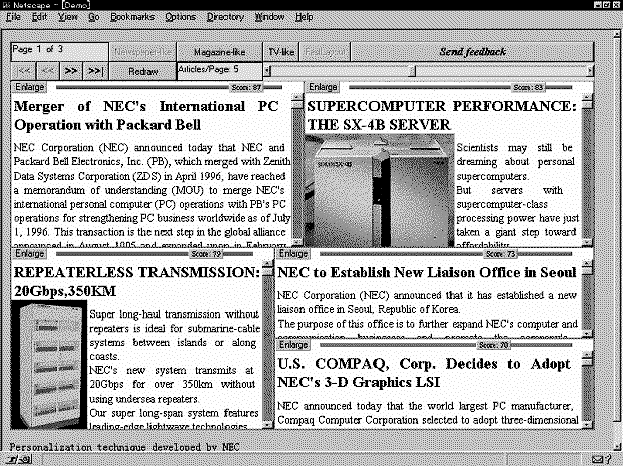Enlarge the NEC Packard Bell merger article
The height and width of the screenshot is (466, 623).
click(29, 88)
